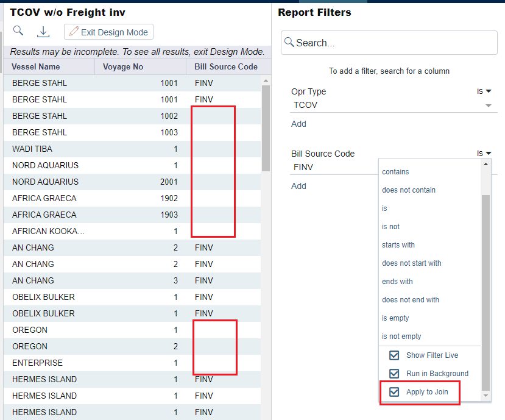Click the download report icon
The image size is (505, 420).
point(43,32)
